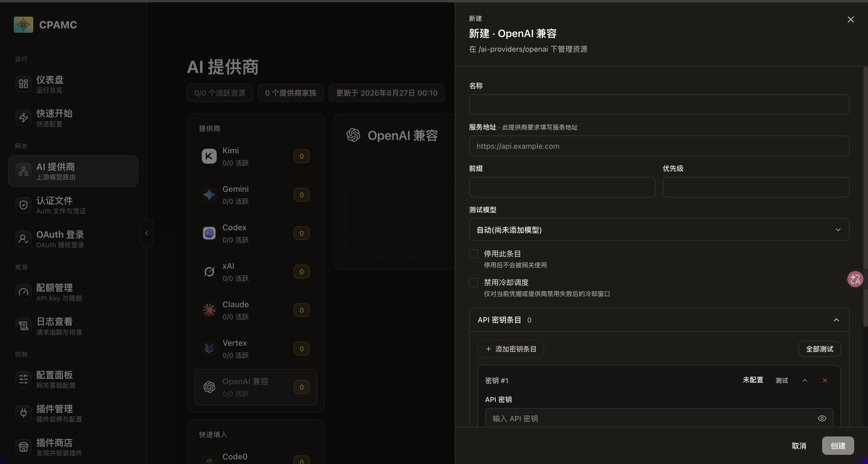This screenshot has width=868, height=464.
Task: Open 配额管理 in the sidebar
Action: (73, 292)
